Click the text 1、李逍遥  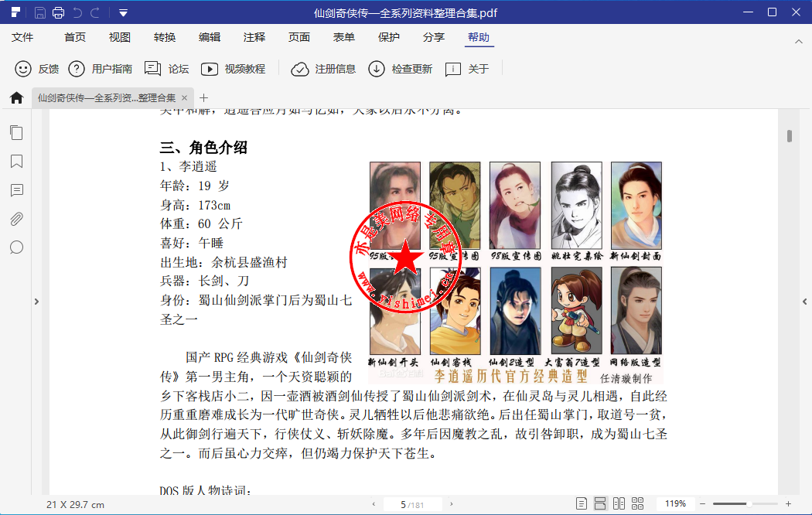(x=189, y=167)
